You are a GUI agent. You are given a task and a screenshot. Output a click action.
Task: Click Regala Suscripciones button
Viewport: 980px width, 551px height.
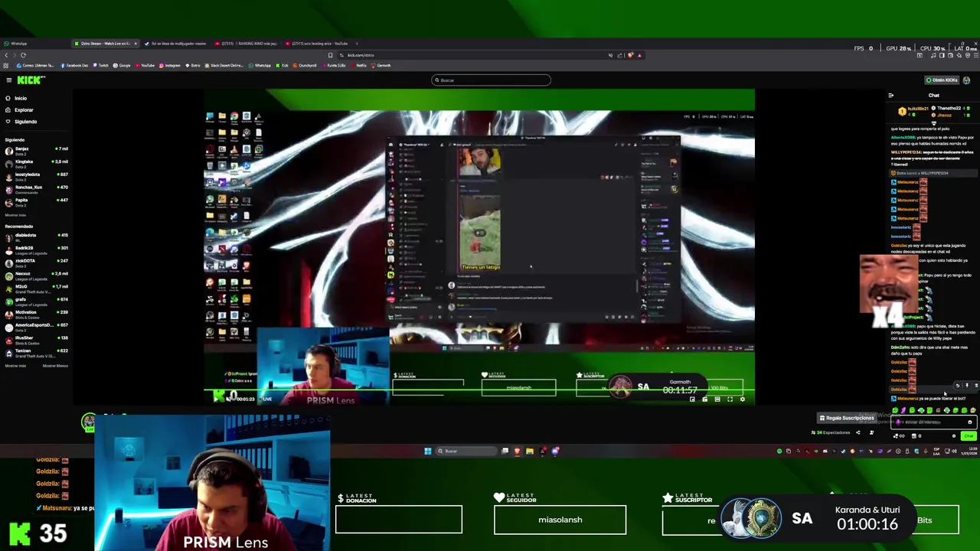point(847,418)
